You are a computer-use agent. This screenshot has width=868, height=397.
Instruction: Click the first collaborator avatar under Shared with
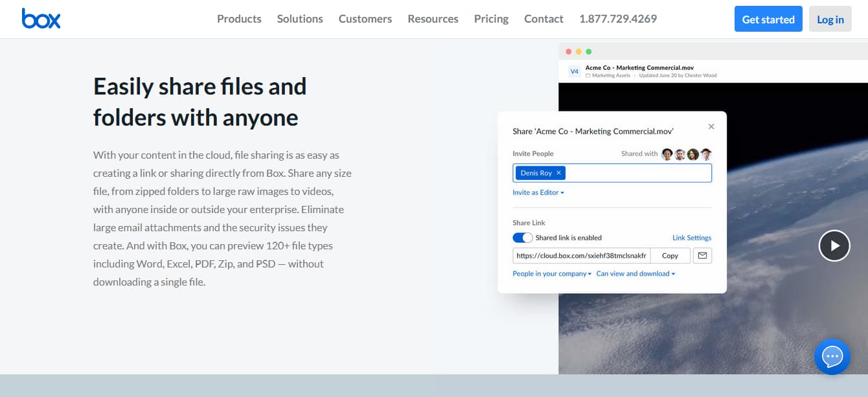[667, 154]
